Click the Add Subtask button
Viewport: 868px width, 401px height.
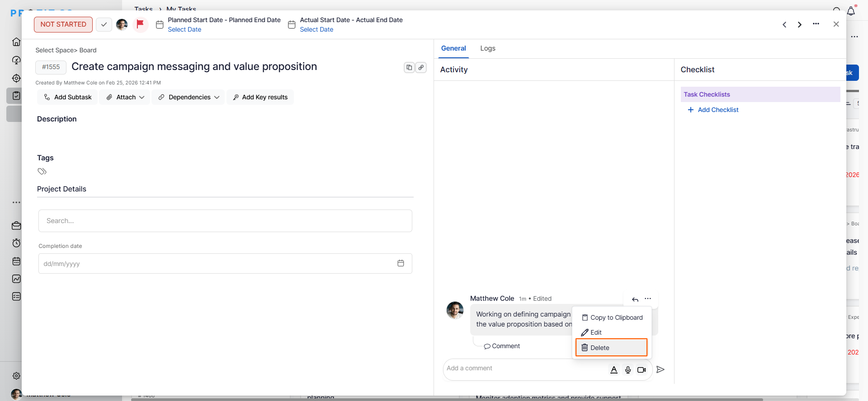point(67,97)
